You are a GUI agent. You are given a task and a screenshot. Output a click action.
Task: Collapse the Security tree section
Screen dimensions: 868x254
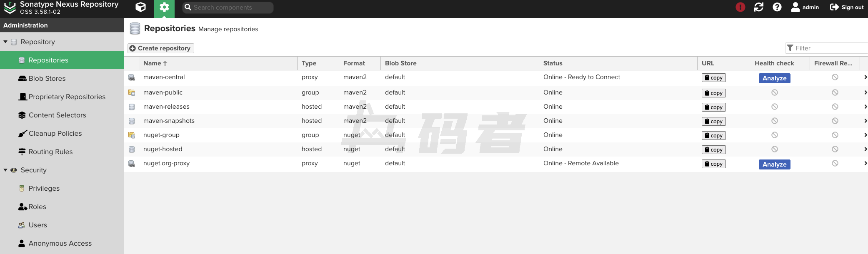[5, 170]
